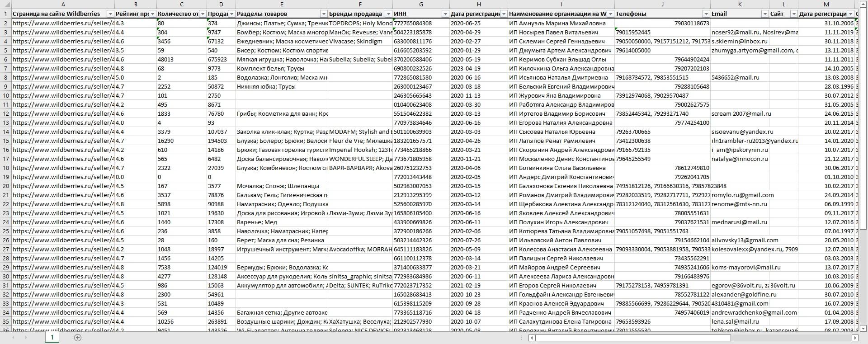Open filter dropdown for Рейтинг column
The width and height of the screenshot is (868, 344).
click(x=152, y=14)
